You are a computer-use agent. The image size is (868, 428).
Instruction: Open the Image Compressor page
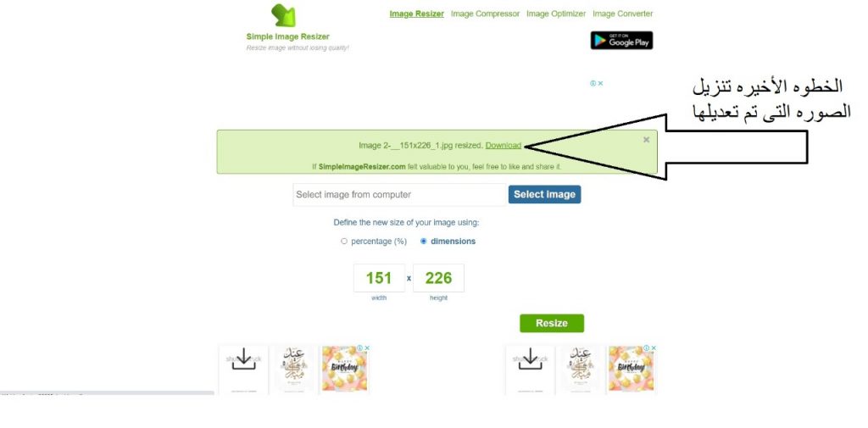coord(485,14)
